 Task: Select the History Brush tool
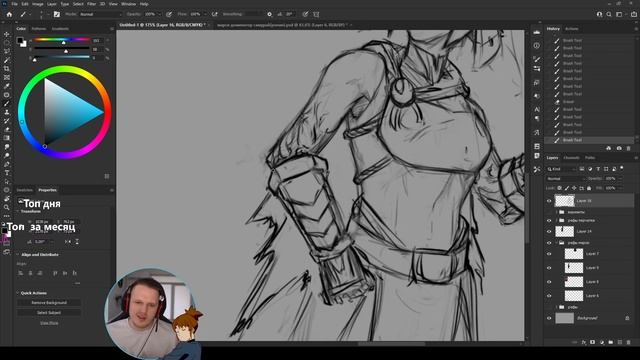[x=7, y=121]
